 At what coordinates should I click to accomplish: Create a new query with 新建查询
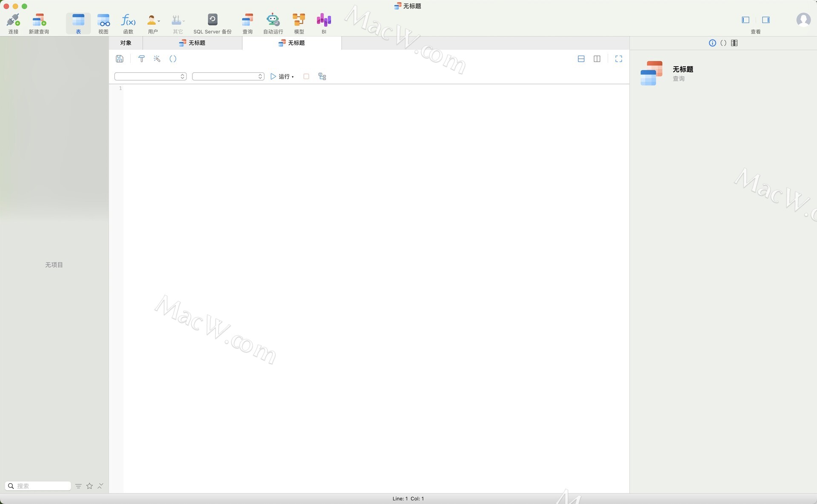click(x=39, y=24)
